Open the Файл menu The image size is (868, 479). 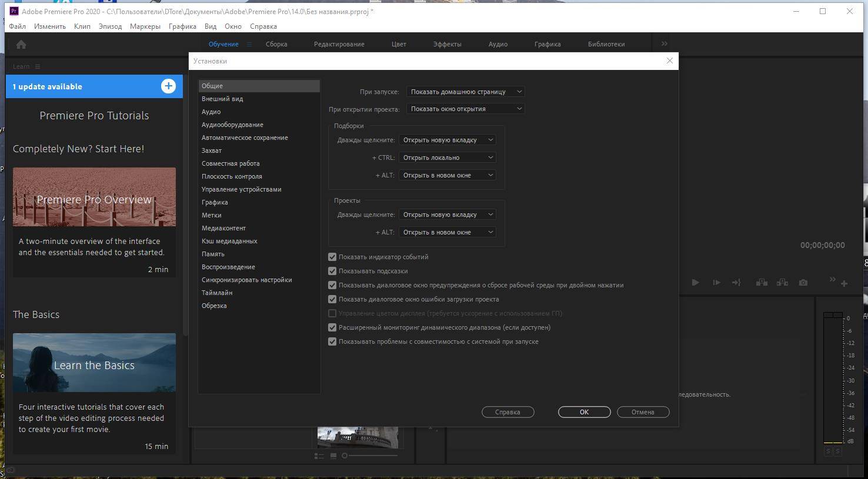click(17, 26)
